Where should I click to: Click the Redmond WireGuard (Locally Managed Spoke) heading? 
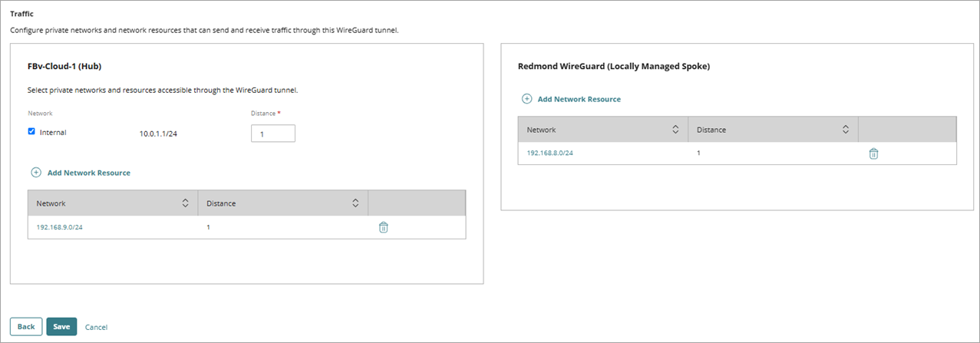click(614, 66)
